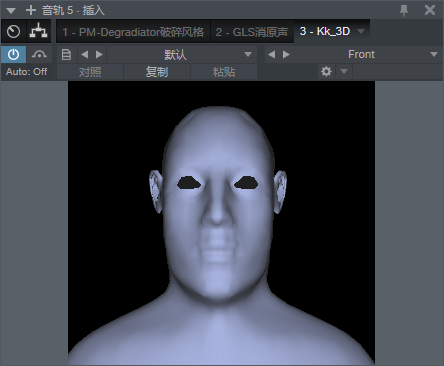Click the 对照 compare button

(x=90, y=72)
